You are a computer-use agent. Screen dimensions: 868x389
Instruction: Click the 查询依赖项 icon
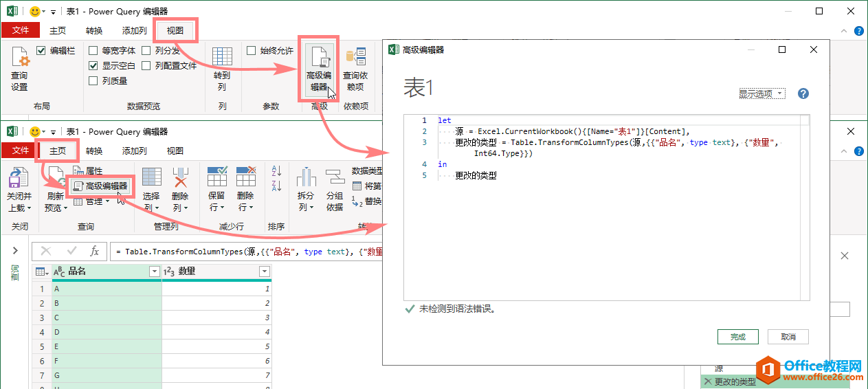point(355,57)
